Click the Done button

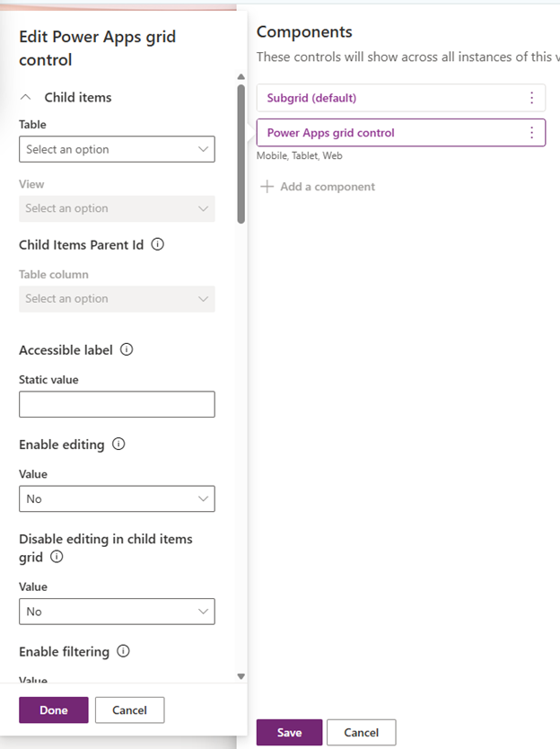click(x=53, y=709)
